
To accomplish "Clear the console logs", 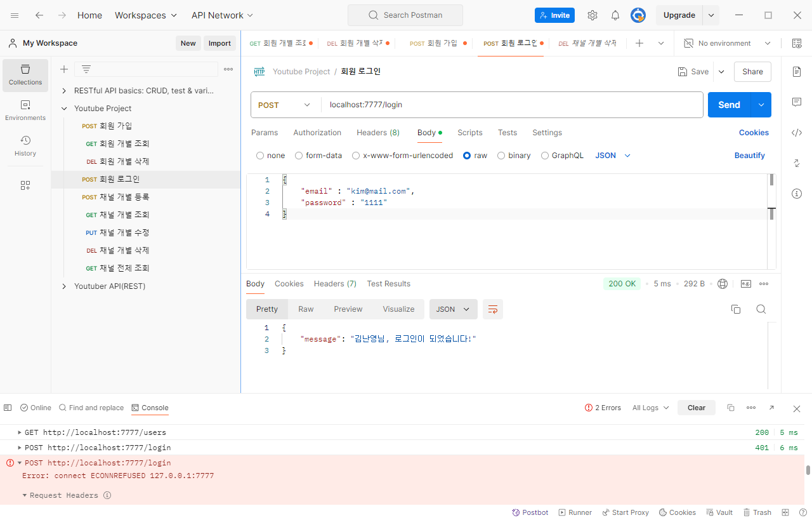I will click(697, 408).
